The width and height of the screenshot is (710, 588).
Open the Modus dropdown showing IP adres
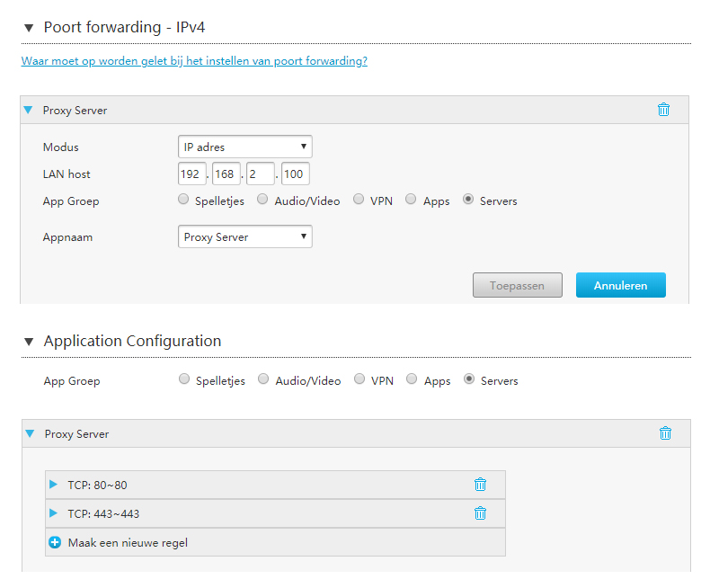pos(245,147)
